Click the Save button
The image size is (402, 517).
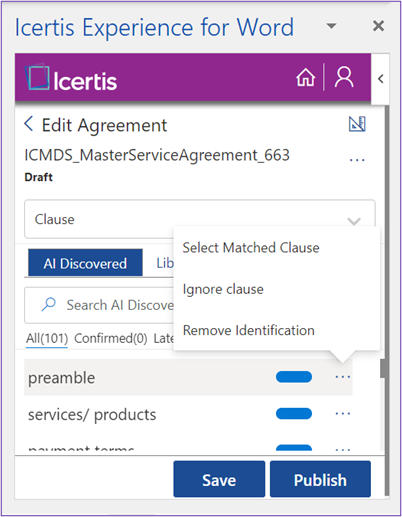coord(219,479)
